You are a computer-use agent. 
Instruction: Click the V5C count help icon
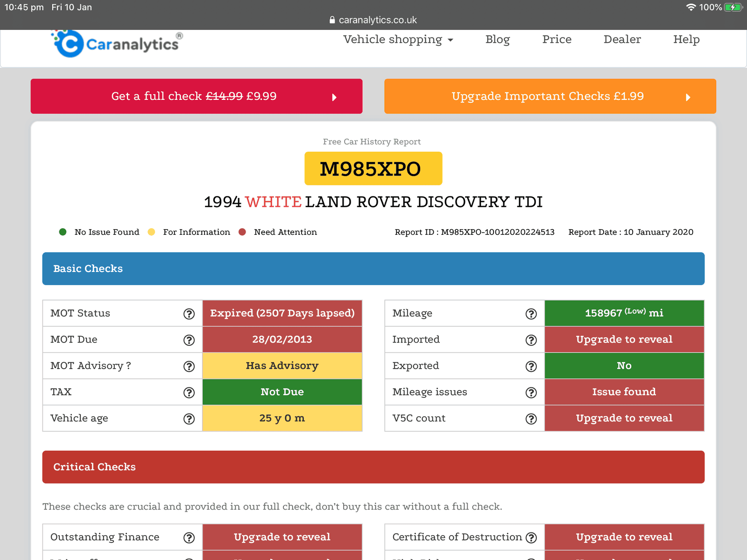coord(531,419)
